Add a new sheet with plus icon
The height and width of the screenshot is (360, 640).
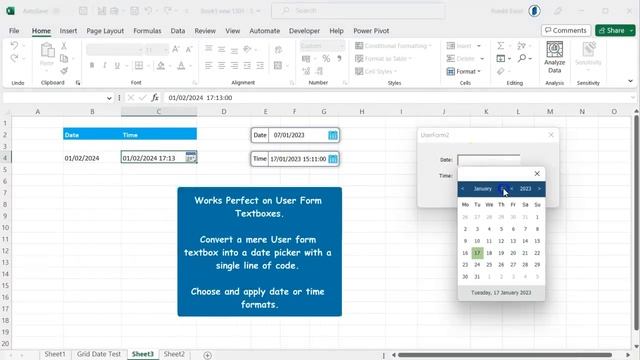point(207,355)
